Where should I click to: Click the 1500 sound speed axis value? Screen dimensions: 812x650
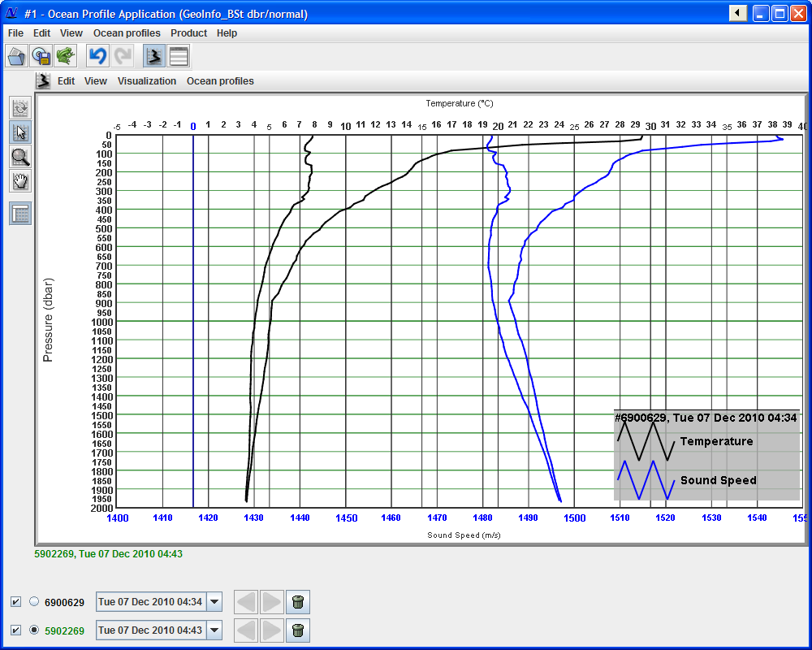click(574, 518)
